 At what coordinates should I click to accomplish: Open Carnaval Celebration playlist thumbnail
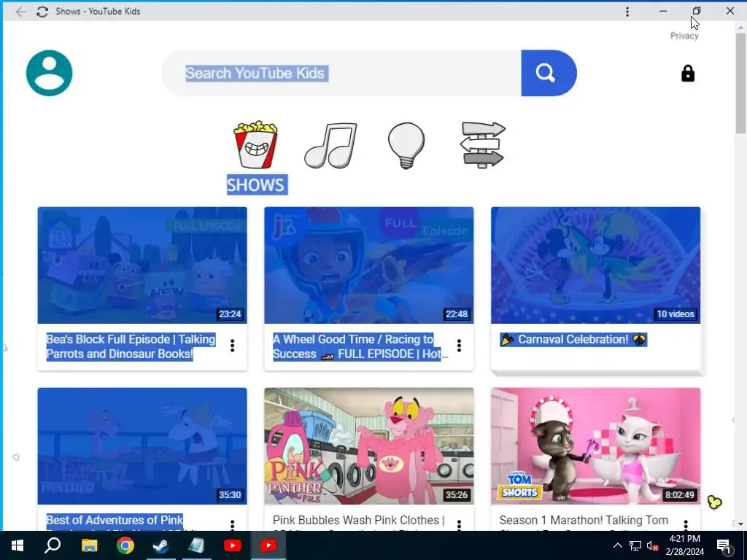596,265
